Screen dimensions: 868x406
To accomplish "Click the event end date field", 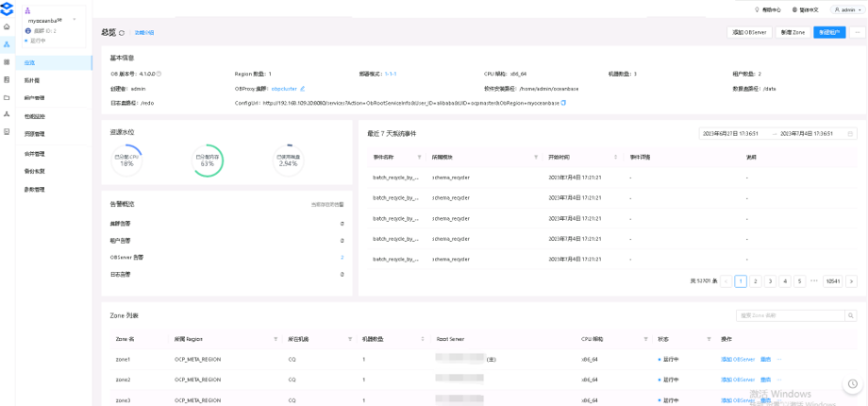I will coord(808,133).
